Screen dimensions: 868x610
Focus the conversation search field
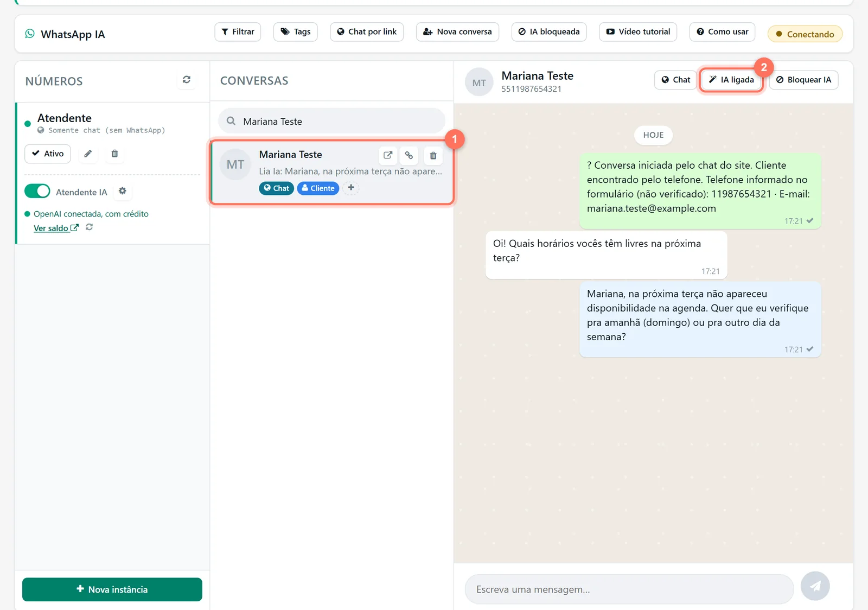click(x=332, y=121)
